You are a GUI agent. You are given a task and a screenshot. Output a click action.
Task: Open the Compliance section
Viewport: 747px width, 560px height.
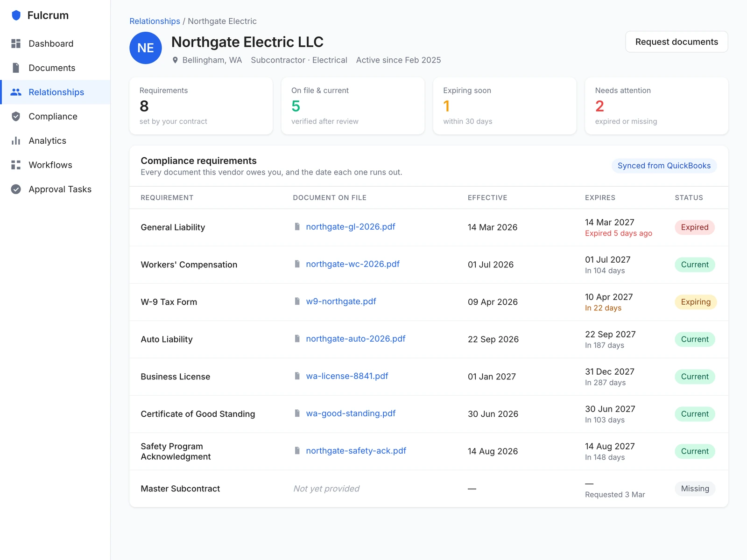coord(55,116)
